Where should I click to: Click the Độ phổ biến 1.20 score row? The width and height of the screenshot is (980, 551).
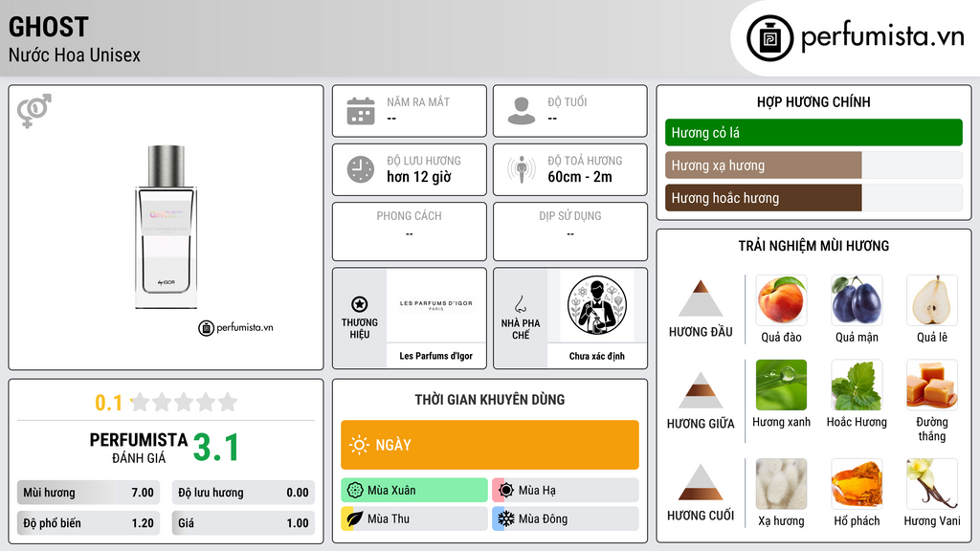coord(88,523)
